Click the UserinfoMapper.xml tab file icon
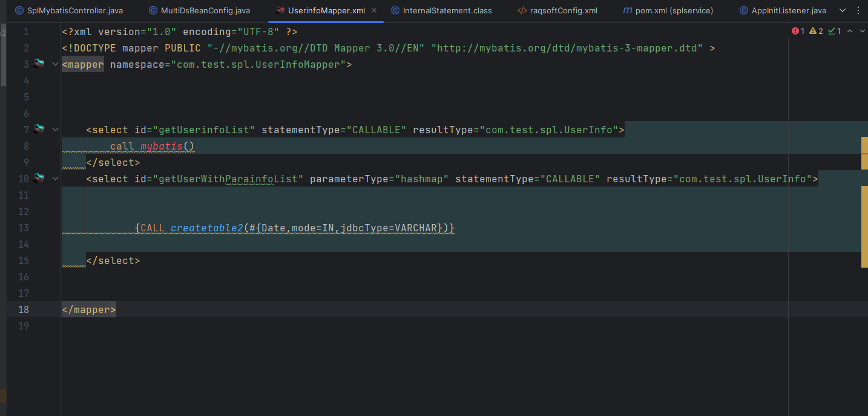 click(280, 11)
